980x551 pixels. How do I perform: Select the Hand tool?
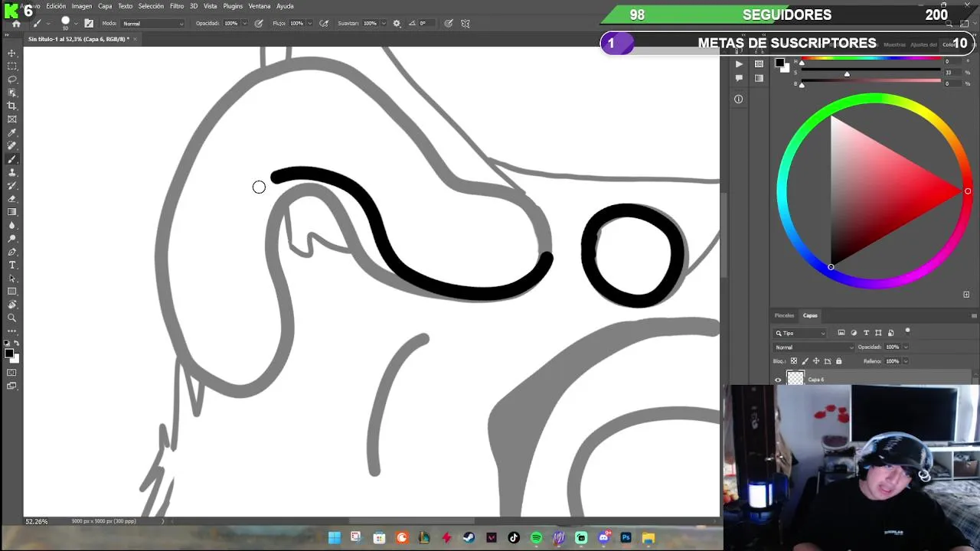pyautogui.click(x=12, y=305)
